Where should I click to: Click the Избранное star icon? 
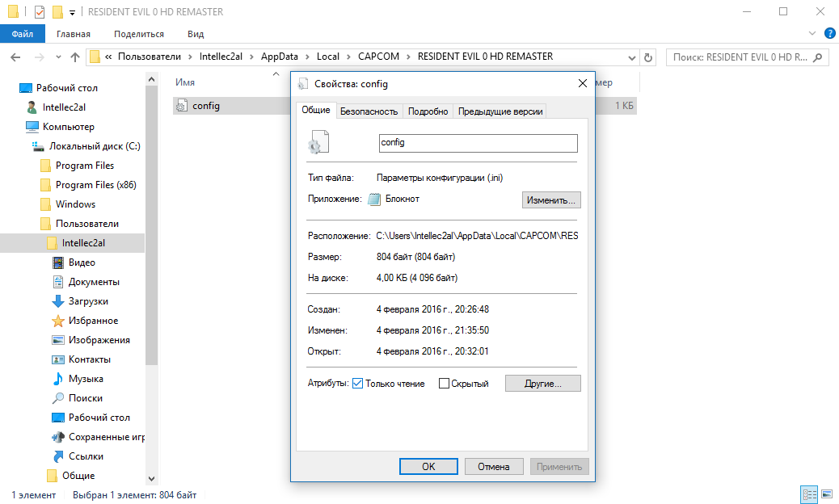(x=57, y=321)
